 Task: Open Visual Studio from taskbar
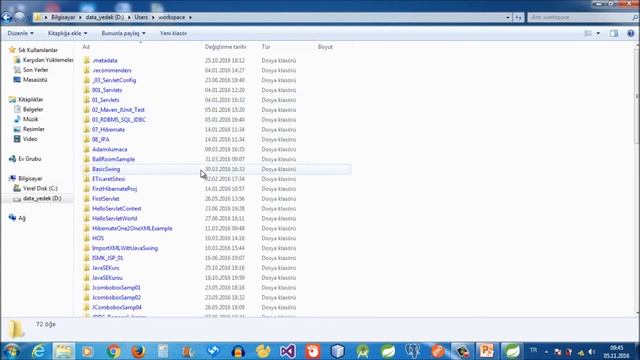(288, 351)
